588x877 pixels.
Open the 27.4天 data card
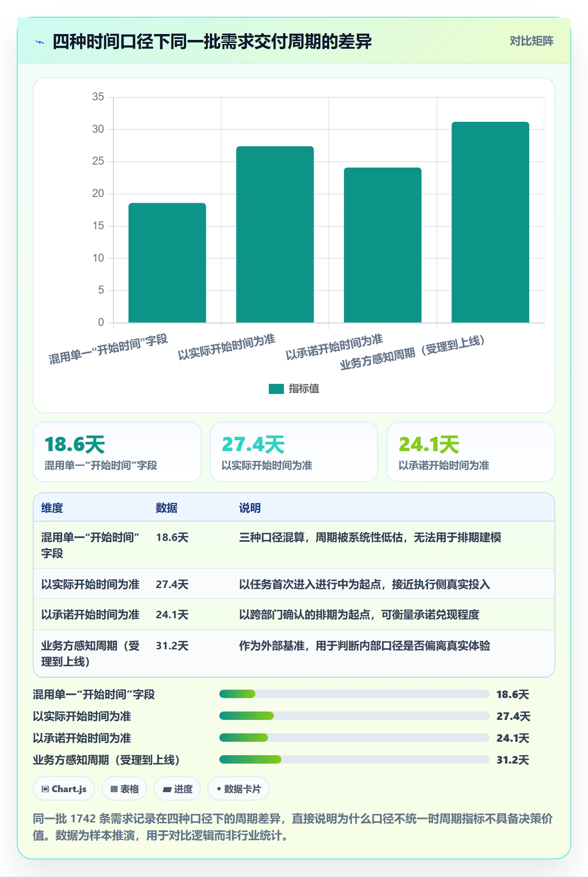294,452
